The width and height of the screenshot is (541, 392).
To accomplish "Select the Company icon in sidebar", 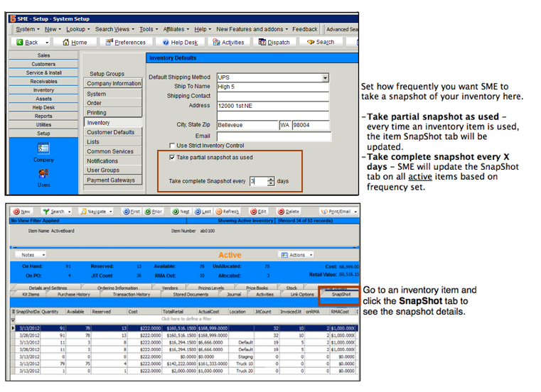I will 43,153.
